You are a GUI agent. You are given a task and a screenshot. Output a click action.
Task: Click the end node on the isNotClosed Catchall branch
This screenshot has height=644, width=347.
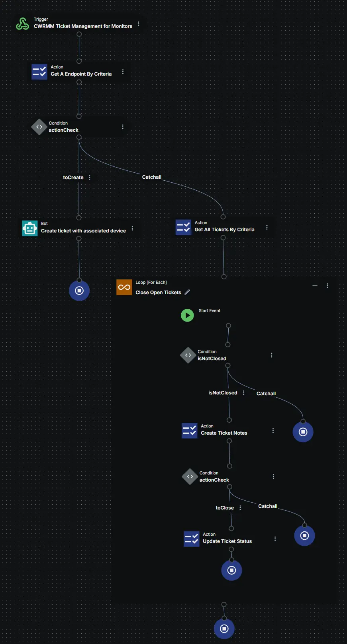(303, 432)
